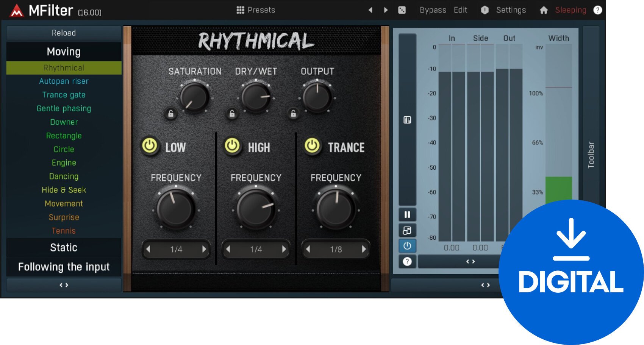
Task: Expand the preset panel with the bottom chevrons
Action: (x=63, y=285)
